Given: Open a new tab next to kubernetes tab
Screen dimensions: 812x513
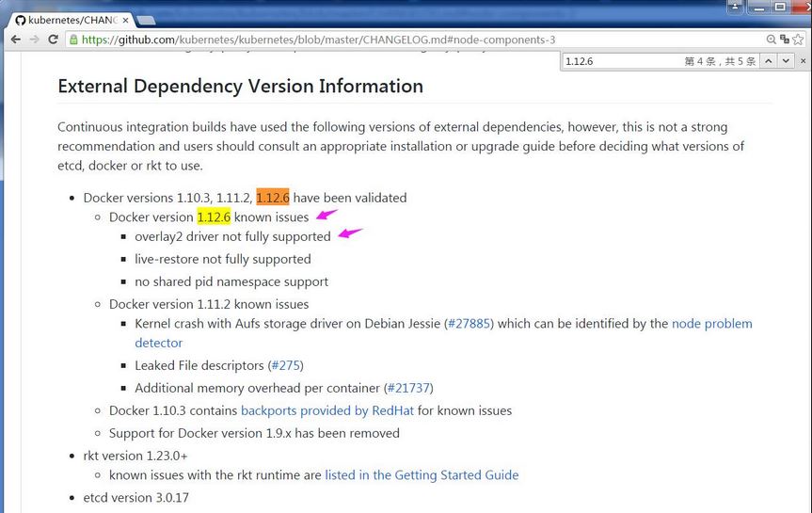Looking at the screenshot, I should coord(148,20).
